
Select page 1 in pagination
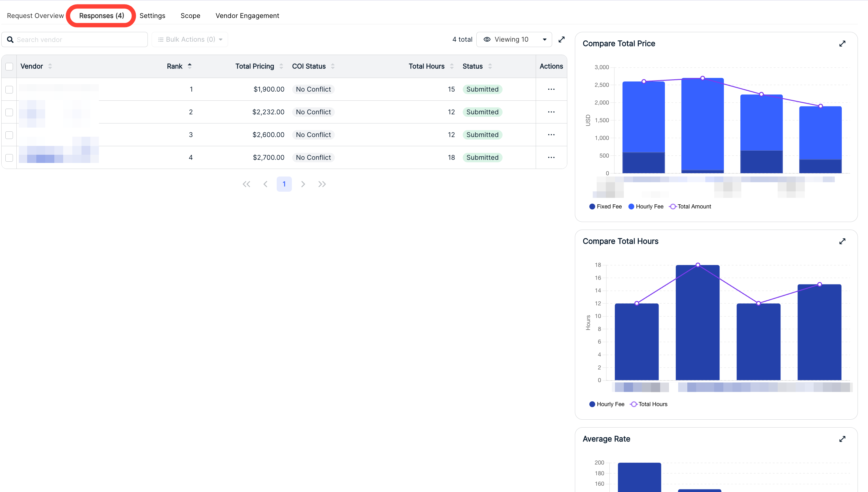click(284, 184)
